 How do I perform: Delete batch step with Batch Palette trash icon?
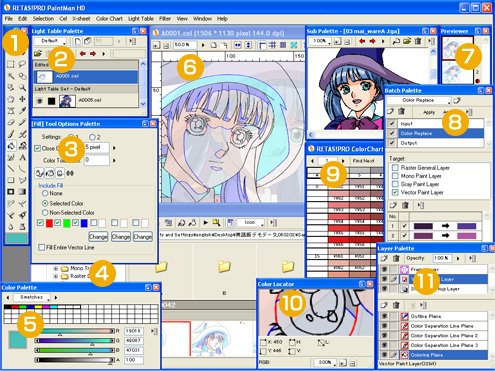(x=402, y=111)
